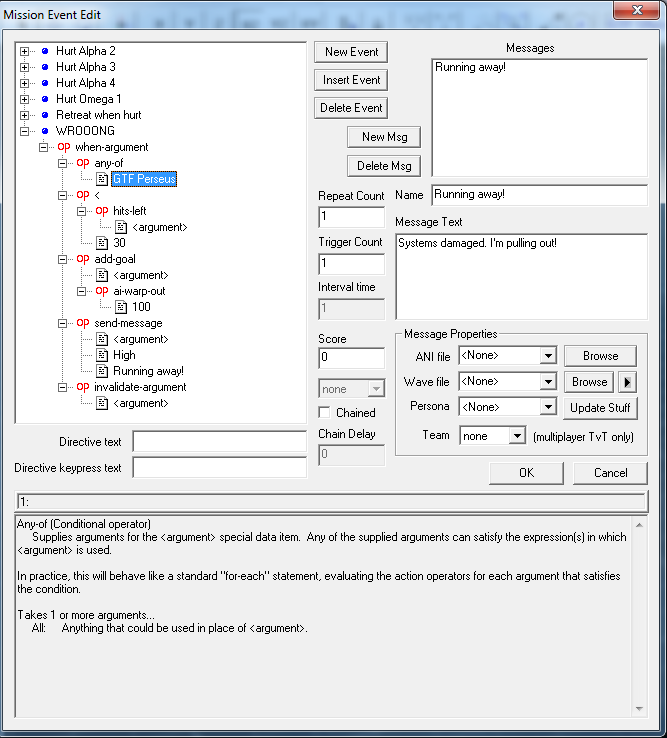The width and height of the screenshot is (667, 738).
Task: Click the op icon next to send-message
Action: point(83,323)
